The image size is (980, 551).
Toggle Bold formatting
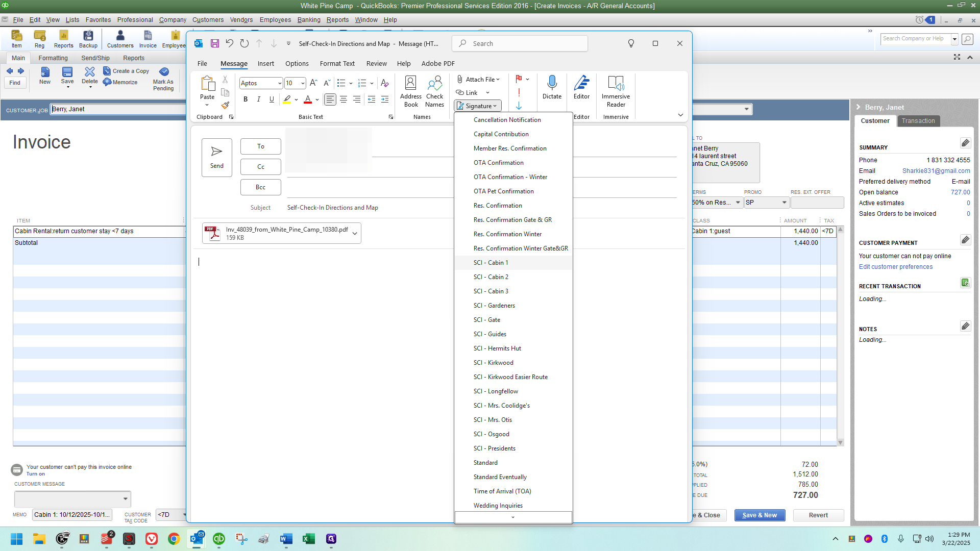246,99
